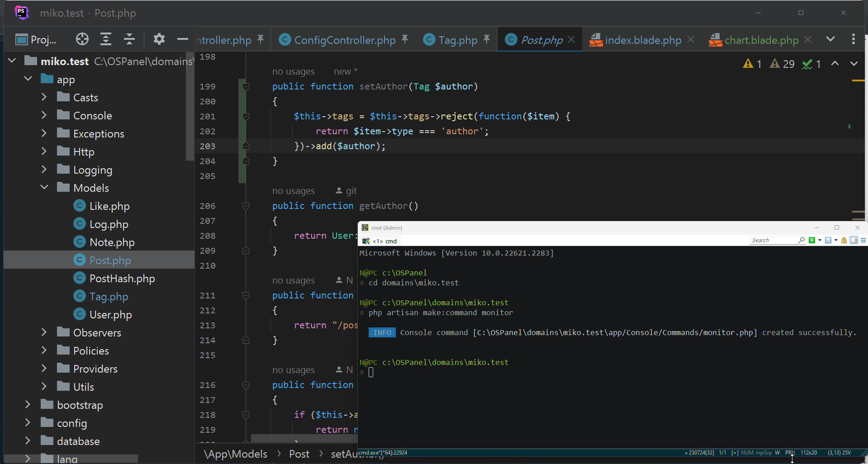The width and height of the screenshot is (868, 464).
Task: Click the Expand All icon in Project panel
Action: click(x=106, y=39)
